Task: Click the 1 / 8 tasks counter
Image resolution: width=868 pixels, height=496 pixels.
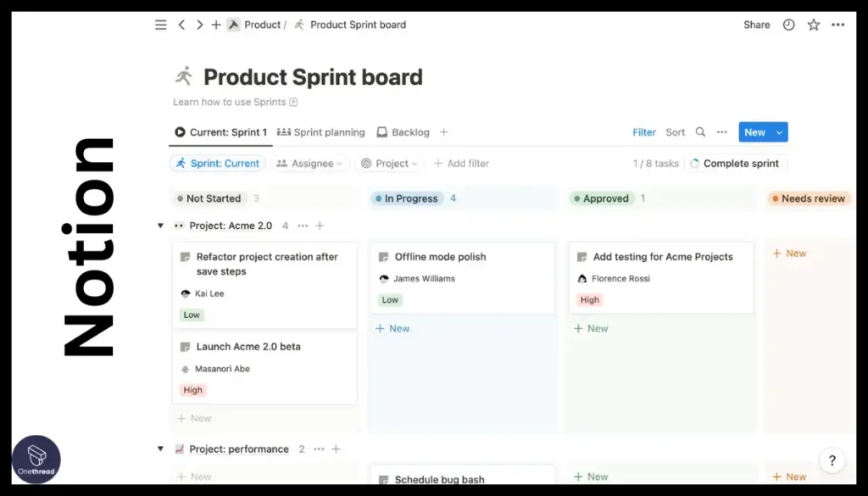Action: click(656, 164)
